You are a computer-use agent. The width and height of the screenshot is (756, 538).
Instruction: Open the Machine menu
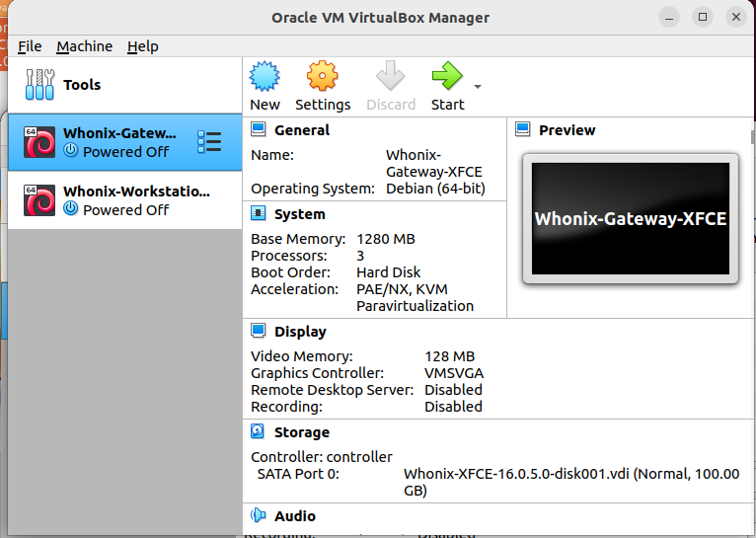point(84,46)
